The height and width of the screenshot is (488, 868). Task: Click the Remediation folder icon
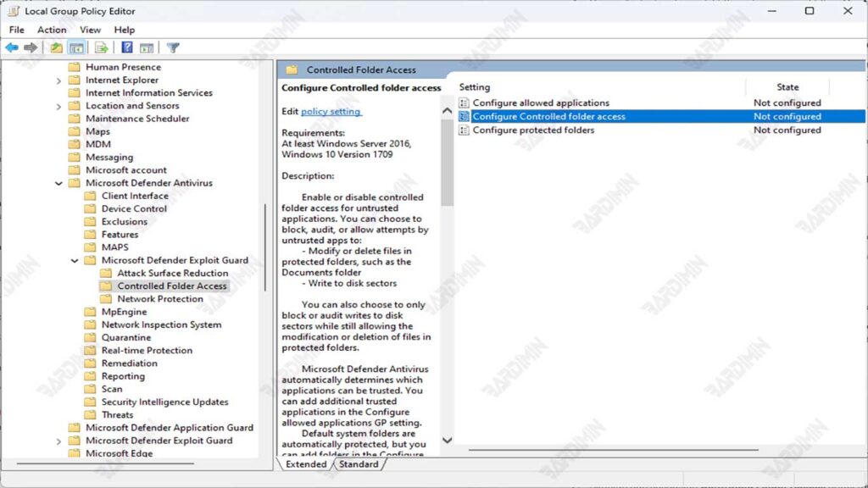pos(90,363)
